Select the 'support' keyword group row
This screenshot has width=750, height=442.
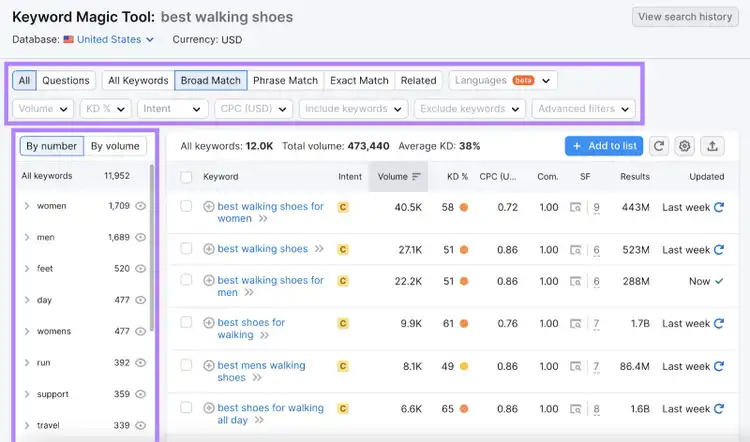pos(84,394)
